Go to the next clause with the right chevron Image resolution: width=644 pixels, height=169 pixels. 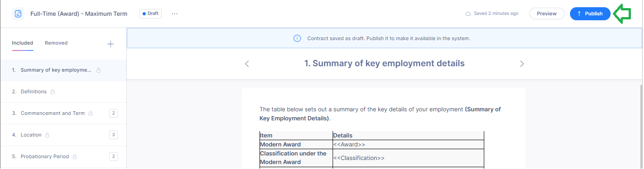[x=522, y=64]
